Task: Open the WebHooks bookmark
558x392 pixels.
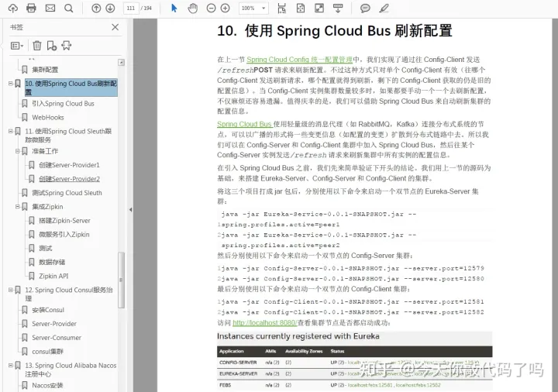Action: coord(48,118)
